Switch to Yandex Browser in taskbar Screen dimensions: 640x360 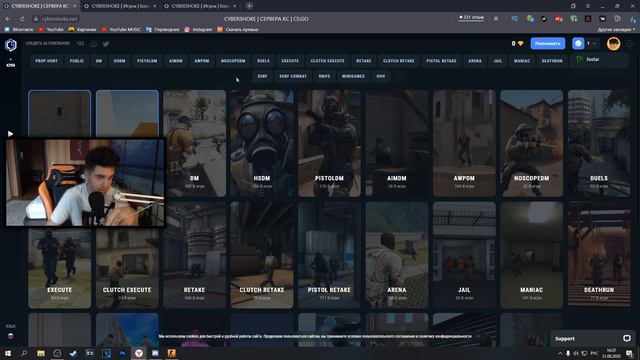(139, 353)
